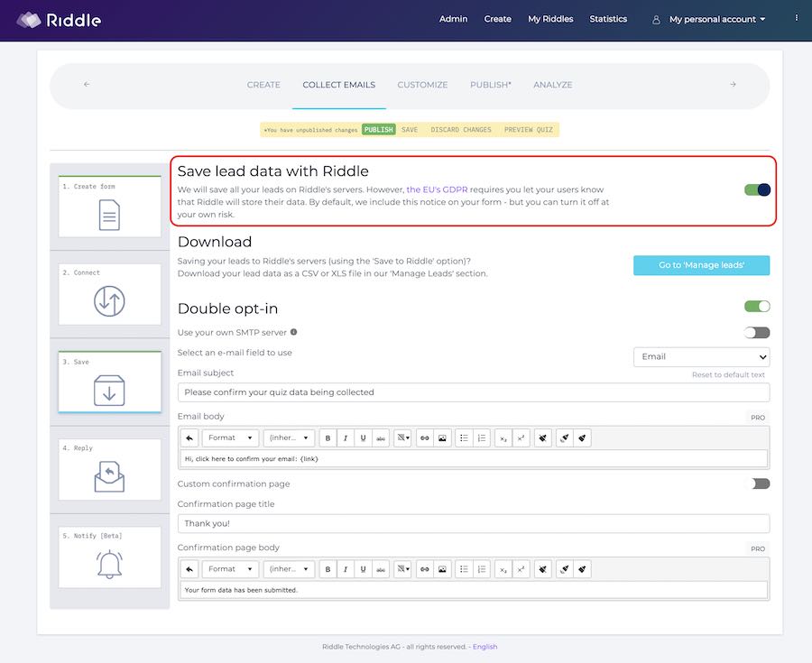Click Reset to default text link
812x663 pixels.
(728, 374)
